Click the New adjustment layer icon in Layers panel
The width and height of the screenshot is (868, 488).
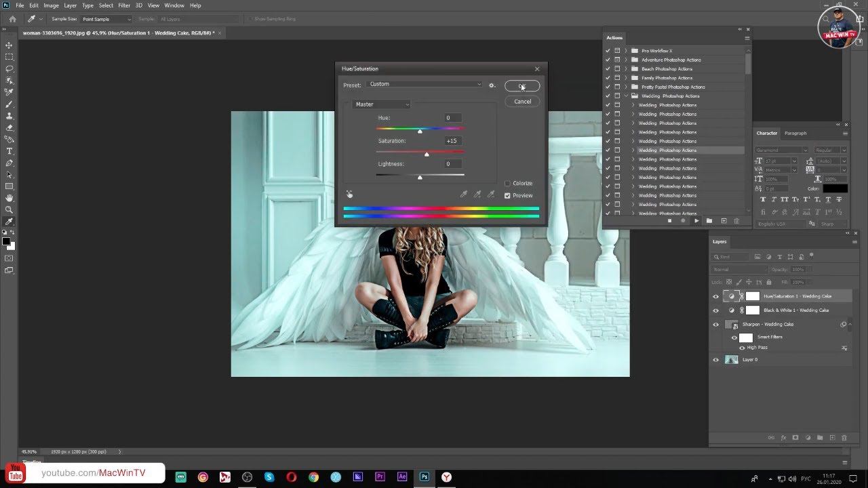click(x=808, y=438)
